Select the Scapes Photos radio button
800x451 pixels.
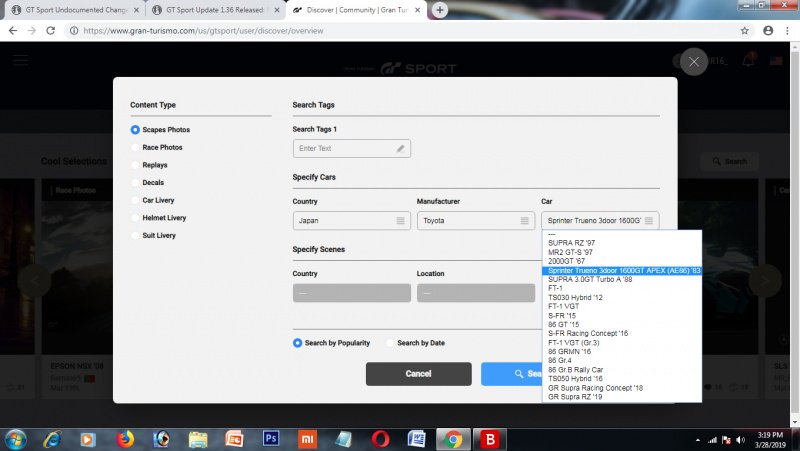tap(135, 130)
